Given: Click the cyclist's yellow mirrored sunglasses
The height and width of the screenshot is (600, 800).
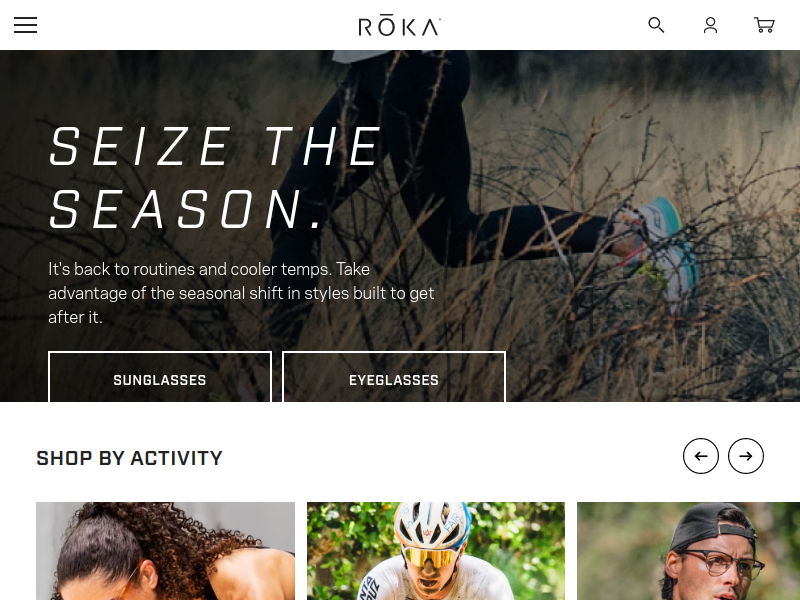Looking at the screenshot, I should [x=431, y=557].
